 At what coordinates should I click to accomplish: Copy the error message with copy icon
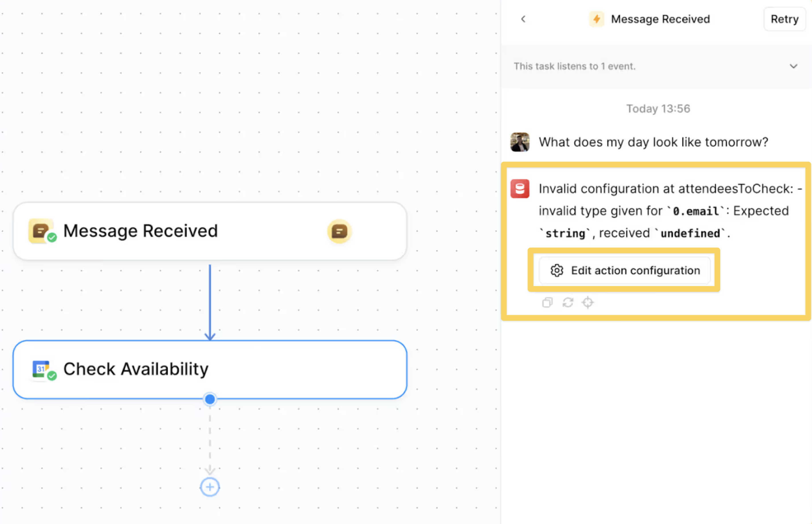click(x=547, y=302)
